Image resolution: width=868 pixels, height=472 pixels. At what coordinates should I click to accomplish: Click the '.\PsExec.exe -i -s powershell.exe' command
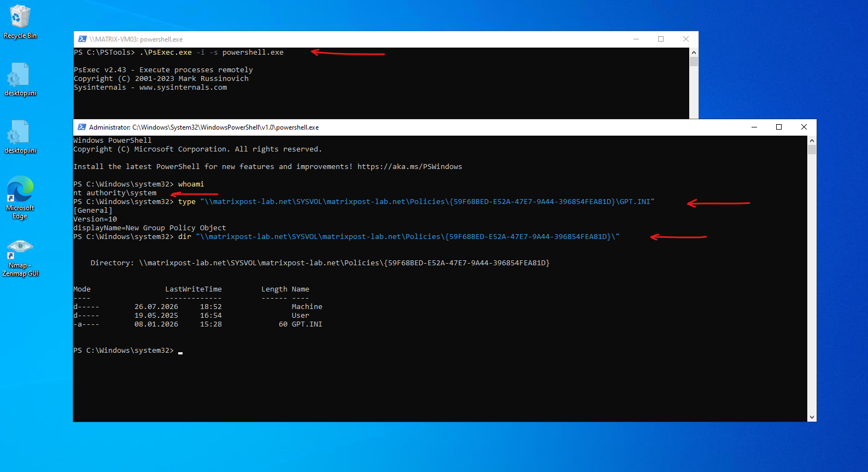tap(212, 53)
